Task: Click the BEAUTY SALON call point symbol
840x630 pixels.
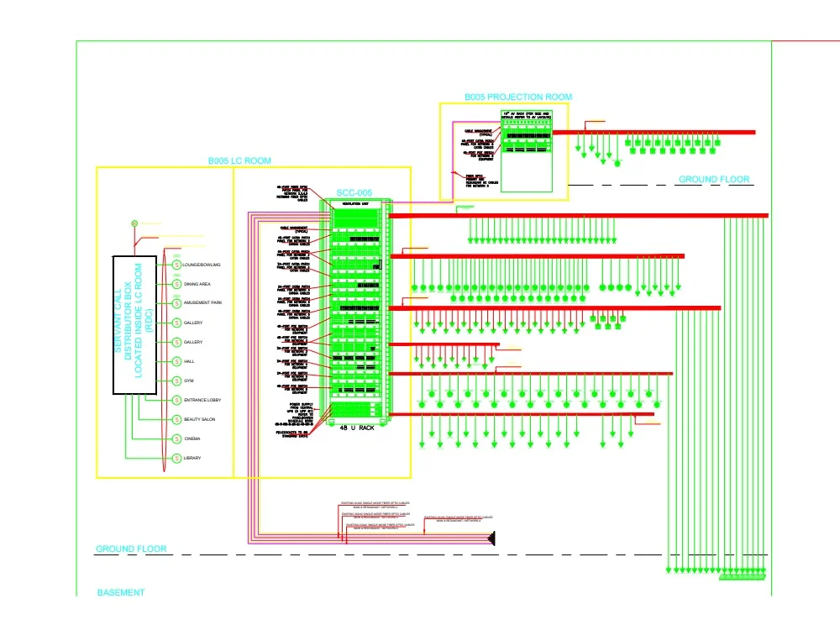Action: coord(176,419)
